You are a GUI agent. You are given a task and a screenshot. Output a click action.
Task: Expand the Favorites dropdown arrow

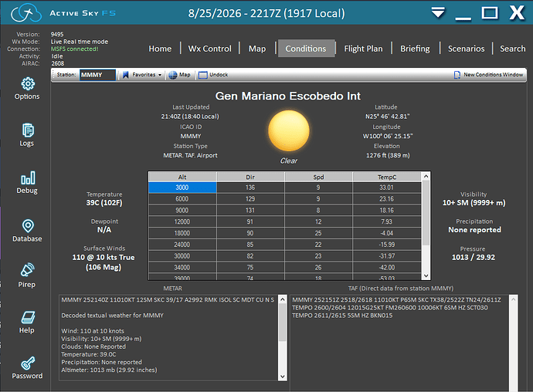point(160,75)
